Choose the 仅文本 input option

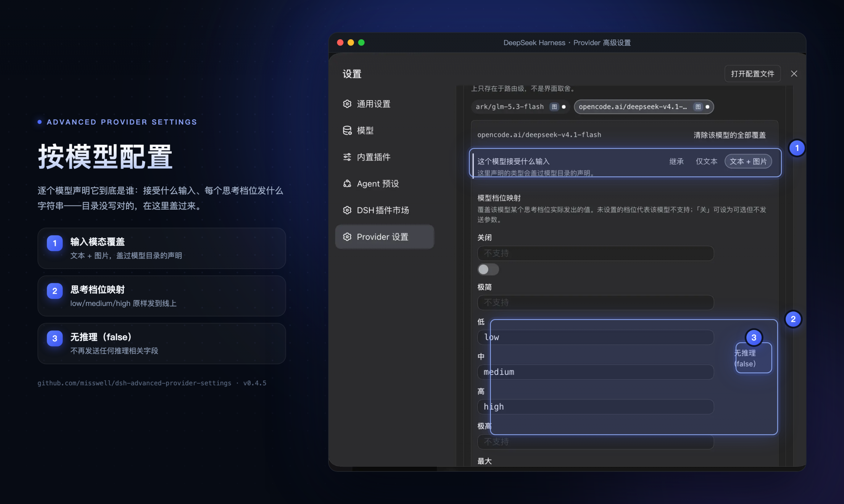coord(707,162)
